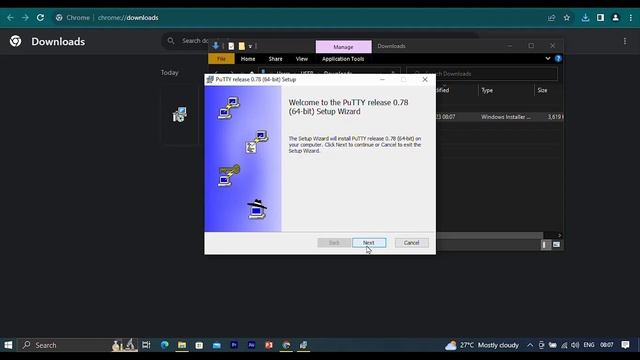Viewport: 640px width, 360px height.
Task: Click the PuTTY setup title bar icon
Action: coord(210,80)
